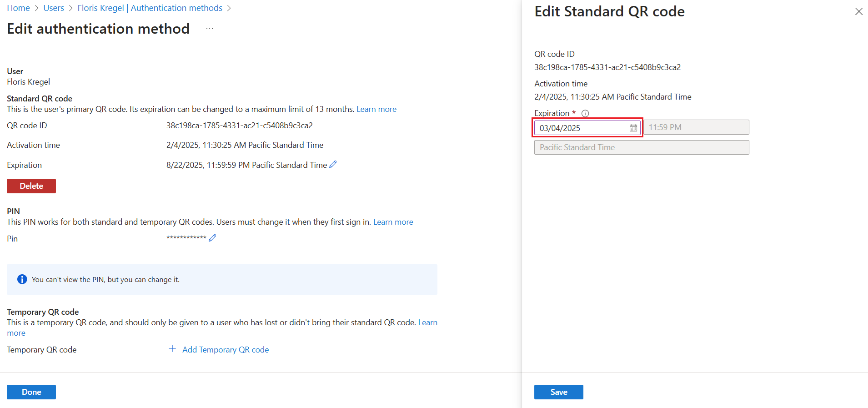
Task: Open Floris Kregel Authentication methods breadcrumb
Action: pos(150,8)
